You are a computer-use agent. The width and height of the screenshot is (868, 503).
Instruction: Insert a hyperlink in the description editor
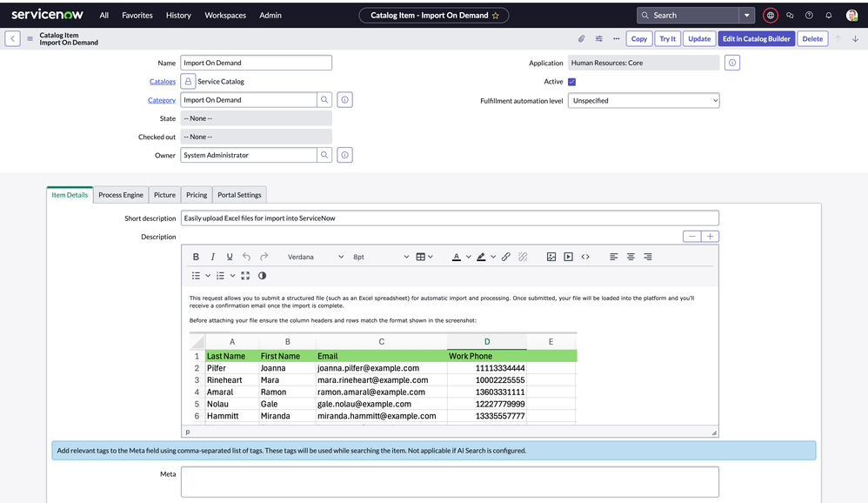coord(505,256)
